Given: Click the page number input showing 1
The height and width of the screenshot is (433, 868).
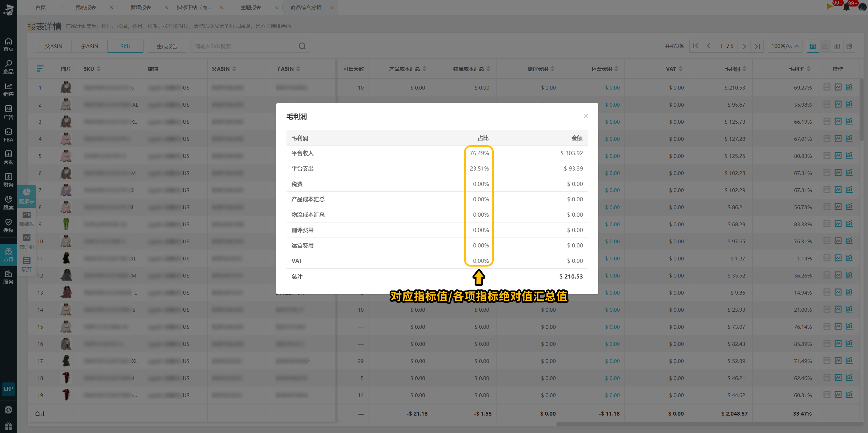Looking at the screenshot, I should 721,46.
